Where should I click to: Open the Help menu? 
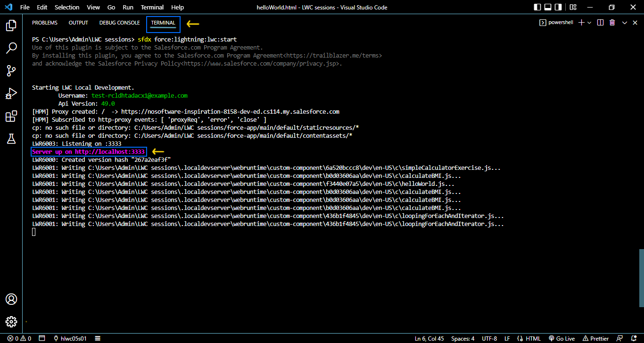(x=178, y=7)
